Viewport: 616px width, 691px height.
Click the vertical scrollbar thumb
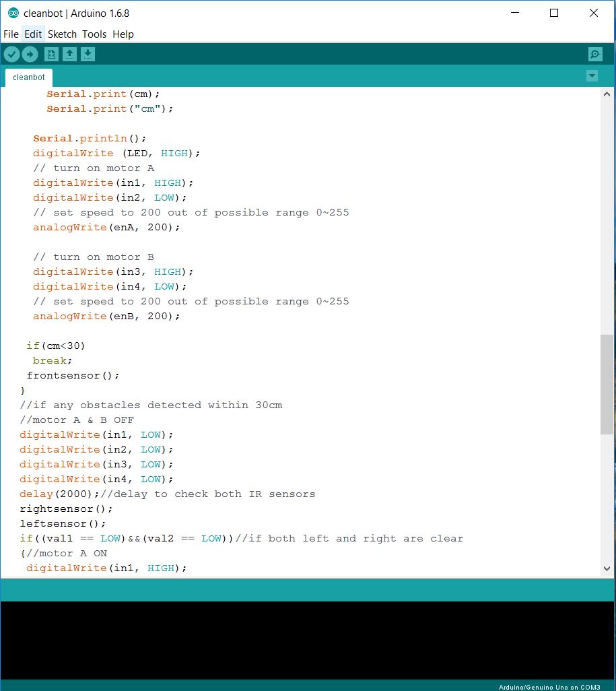pos(607,385)
